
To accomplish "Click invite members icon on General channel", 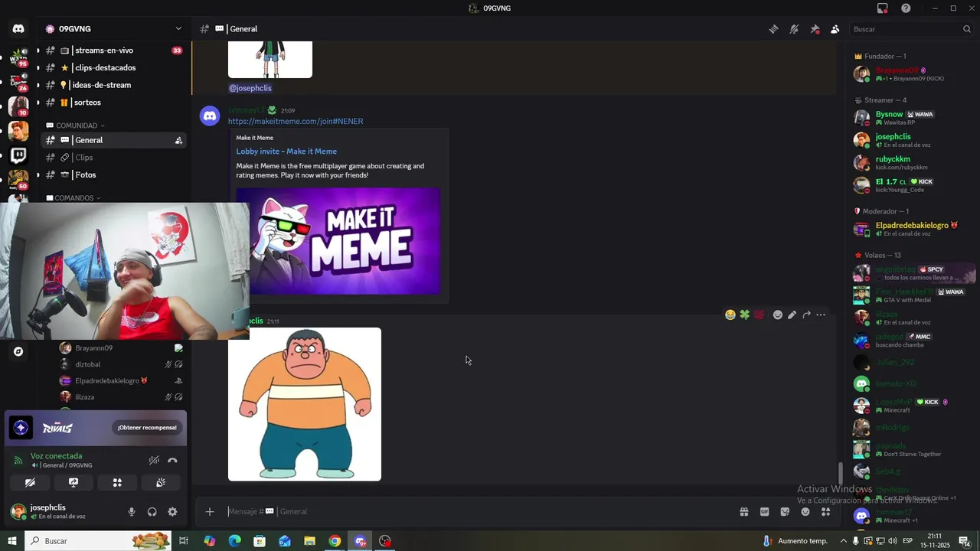I will click(x=178, y=140).
